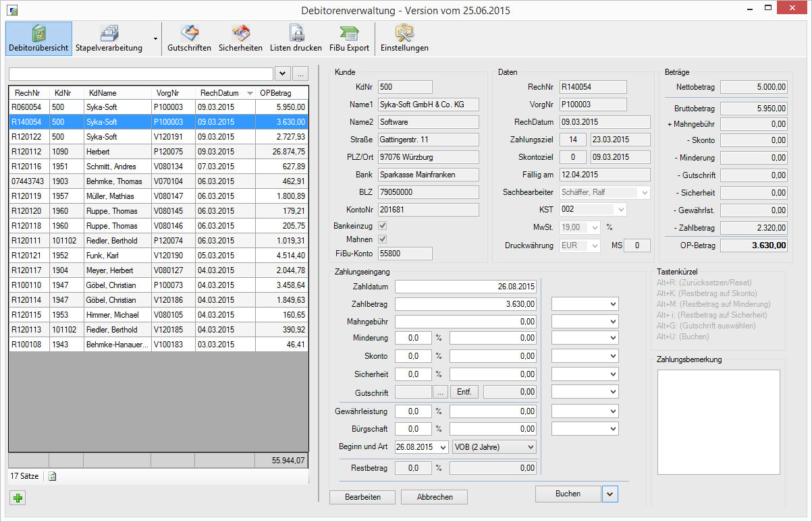Sort by the RechDatum column header

pos(219,93)
